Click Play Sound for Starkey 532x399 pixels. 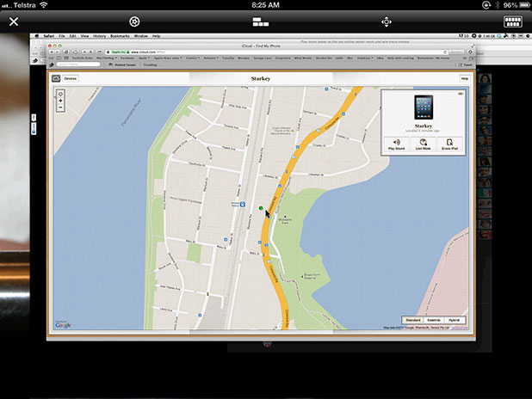397,144
